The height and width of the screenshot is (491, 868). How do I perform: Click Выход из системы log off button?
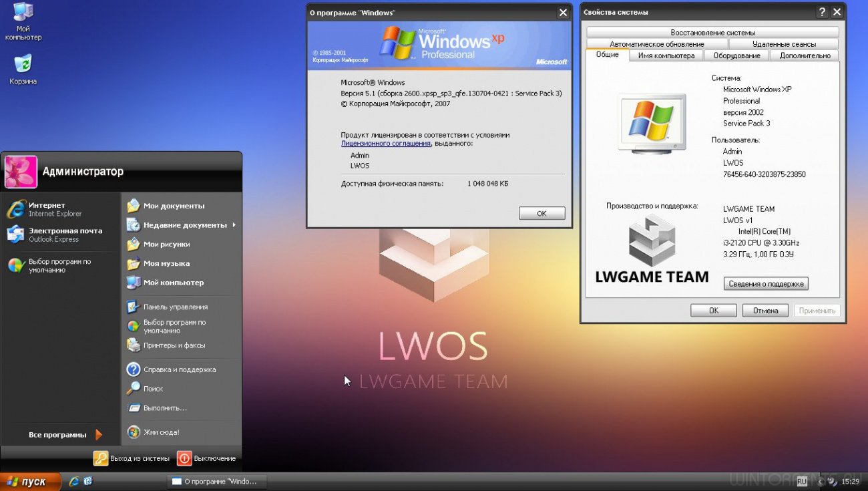coord(132,458)
